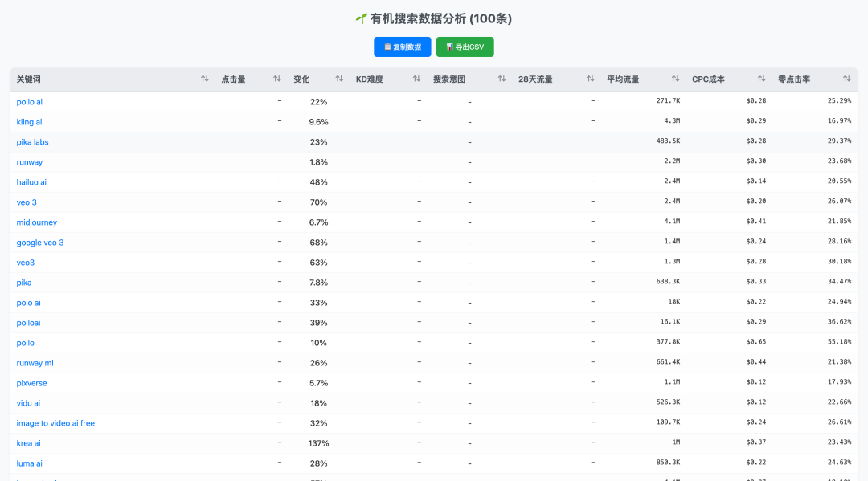The width and height of the screenshot is (868, 481).
Task: Click the 点击量 column header label
Action: point(233,79)
